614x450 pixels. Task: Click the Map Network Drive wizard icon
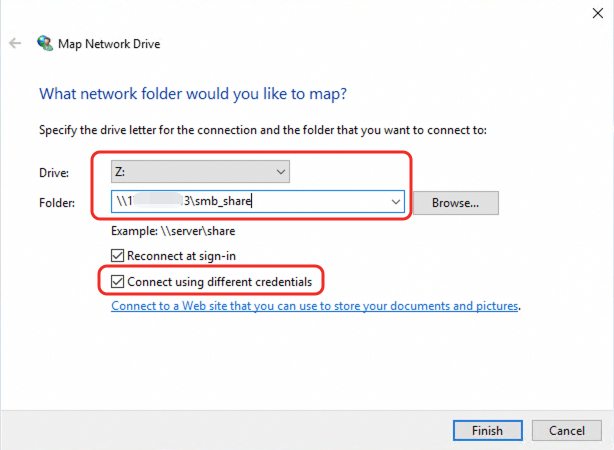tap(45, 44)
